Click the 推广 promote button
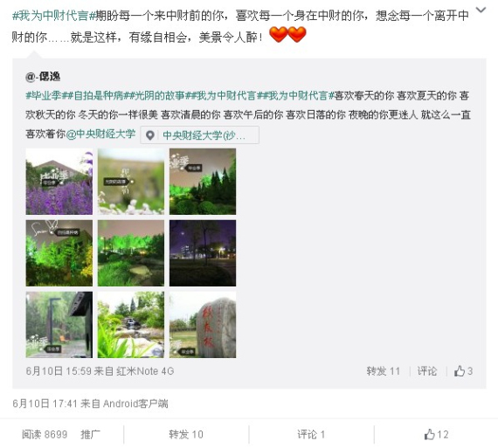This screenshot has width=498, height=448. (91, 434)
